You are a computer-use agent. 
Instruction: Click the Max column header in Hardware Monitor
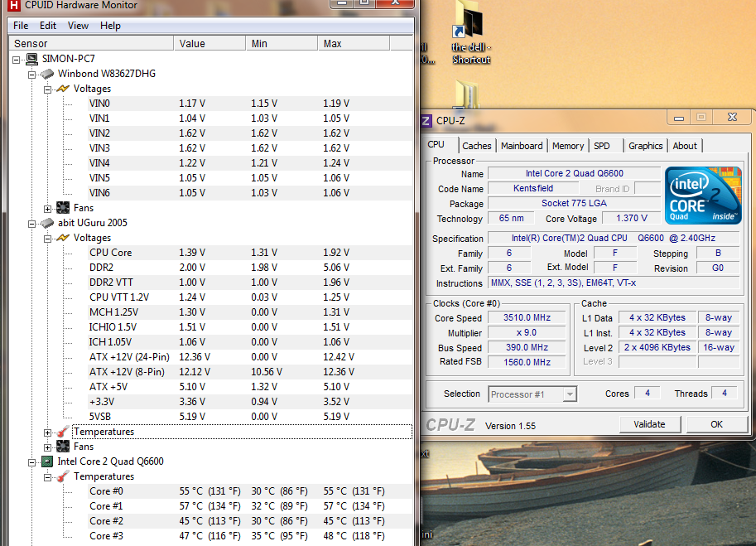click(x=332, y=42)
